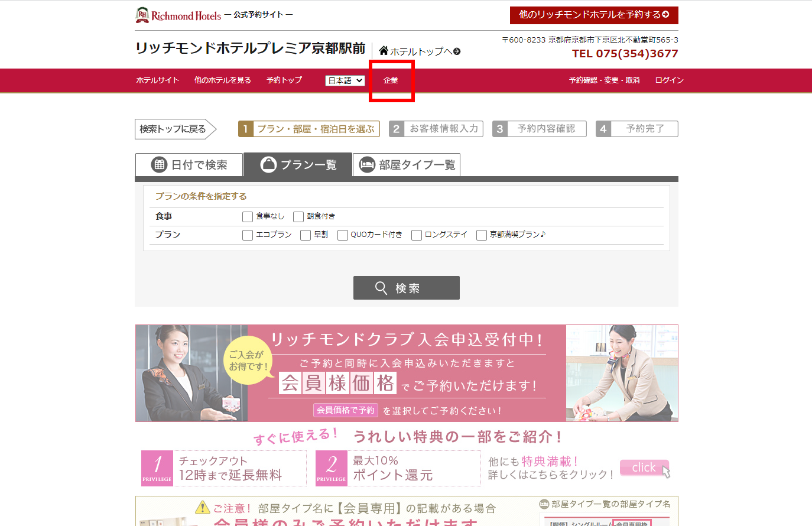Click step 3 予約内容確認
The image size is (812, 526).
pyautogui.click(x=540, y=129)
